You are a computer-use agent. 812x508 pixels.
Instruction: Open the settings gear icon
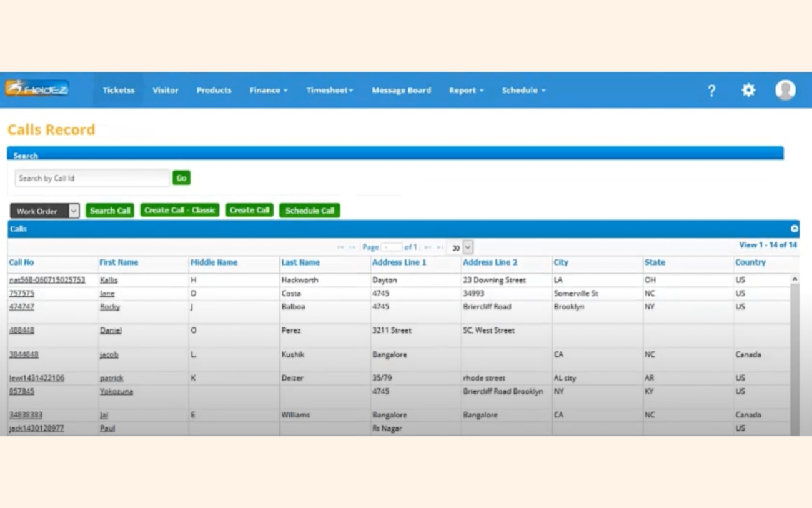[x=748, y=90]
